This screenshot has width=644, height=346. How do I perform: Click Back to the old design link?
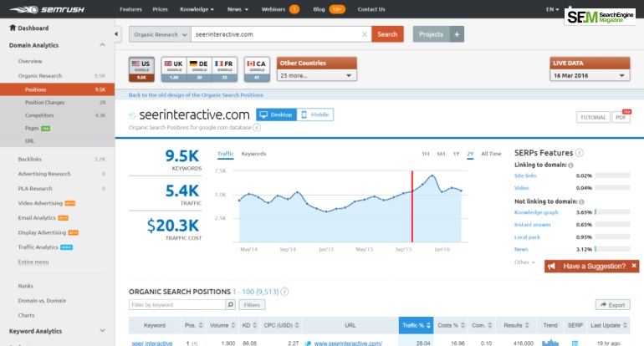tap(196, 94)
